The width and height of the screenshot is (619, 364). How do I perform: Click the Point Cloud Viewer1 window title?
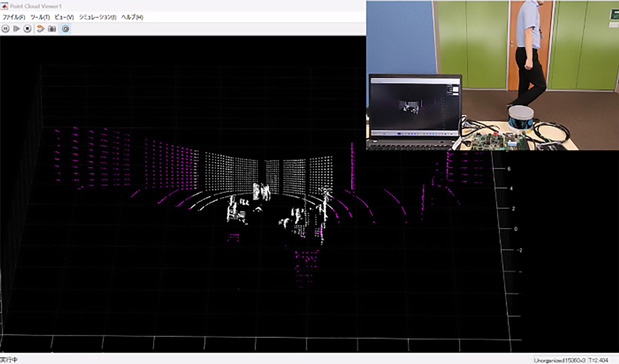tap(34, 6)
